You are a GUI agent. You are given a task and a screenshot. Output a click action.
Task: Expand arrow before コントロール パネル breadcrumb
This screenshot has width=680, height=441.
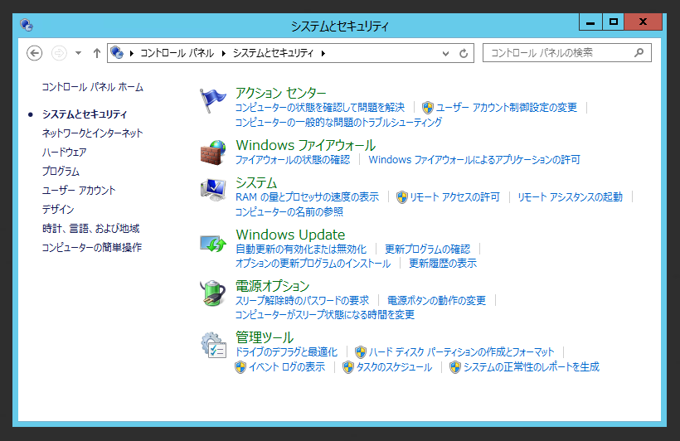pyautogui.click(x=131, y=53)
